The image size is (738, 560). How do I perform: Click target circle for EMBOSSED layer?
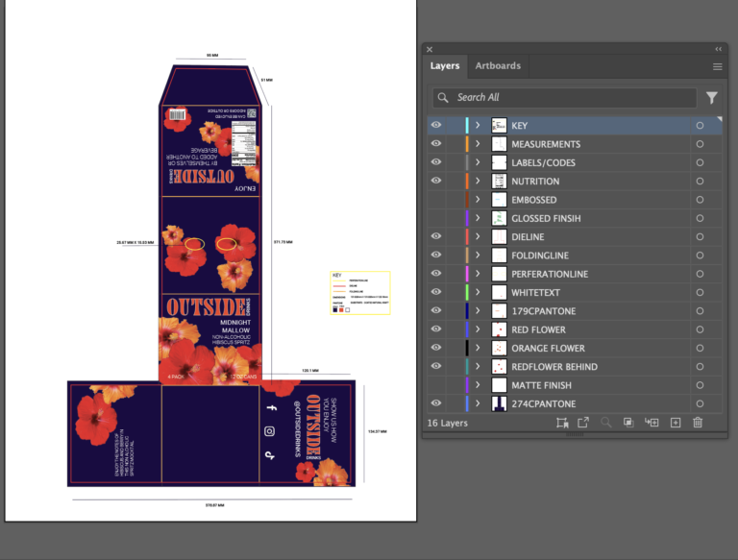(700, 200)
